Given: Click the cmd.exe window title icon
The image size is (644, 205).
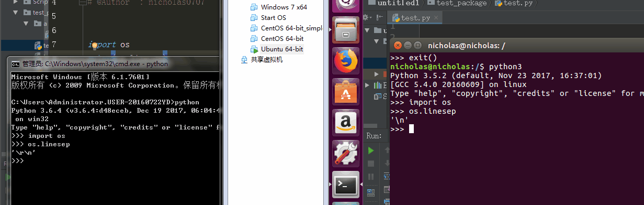Looking at the screenshot, I should [16, 64].
